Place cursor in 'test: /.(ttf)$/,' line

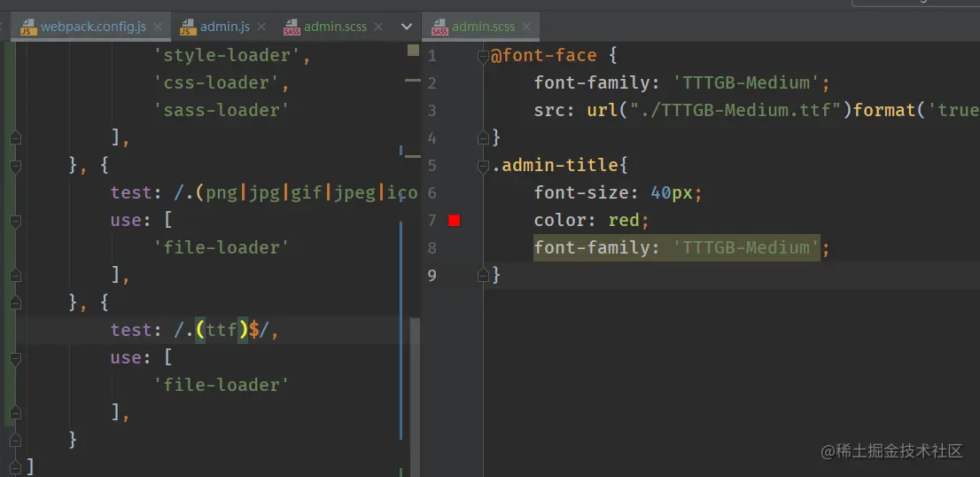(195, 330)
